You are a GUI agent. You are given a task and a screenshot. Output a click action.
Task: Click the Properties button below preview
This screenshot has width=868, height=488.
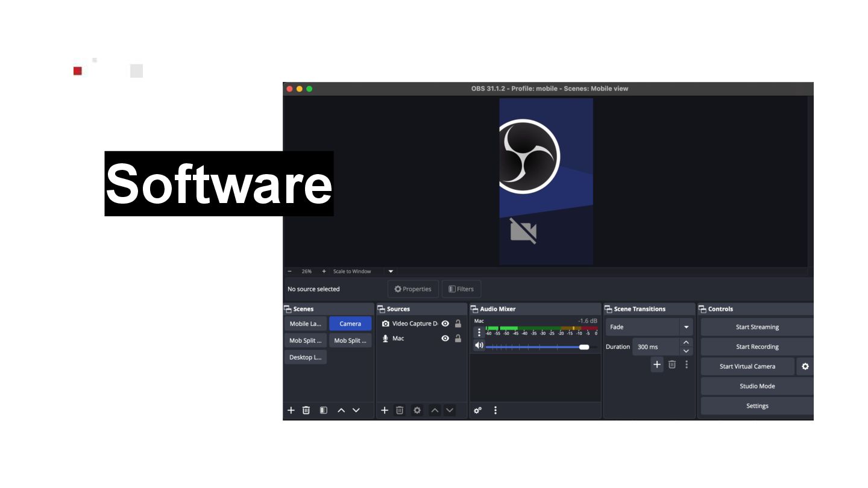click(x=413, y=289)
